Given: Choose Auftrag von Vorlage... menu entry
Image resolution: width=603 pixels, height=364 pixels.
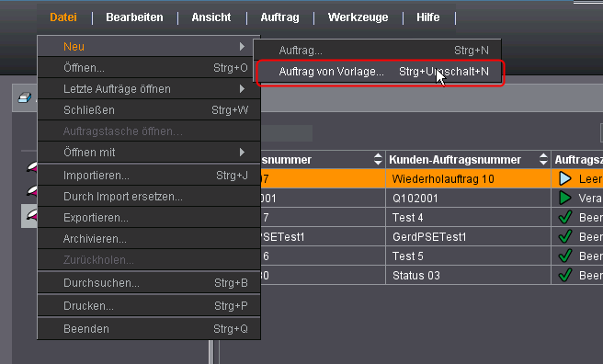Looking at the screenshot, I should [x=379, y=72].
